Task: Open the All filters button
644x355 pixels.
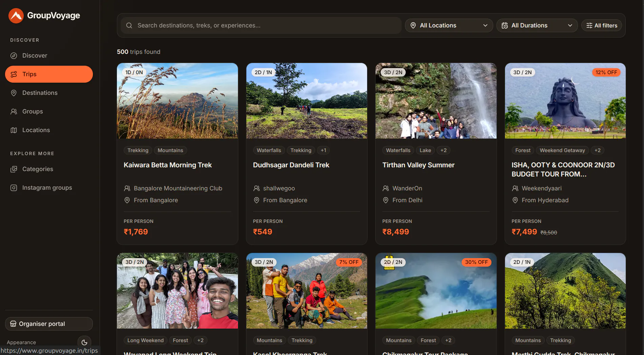Action: click(602, 25)
